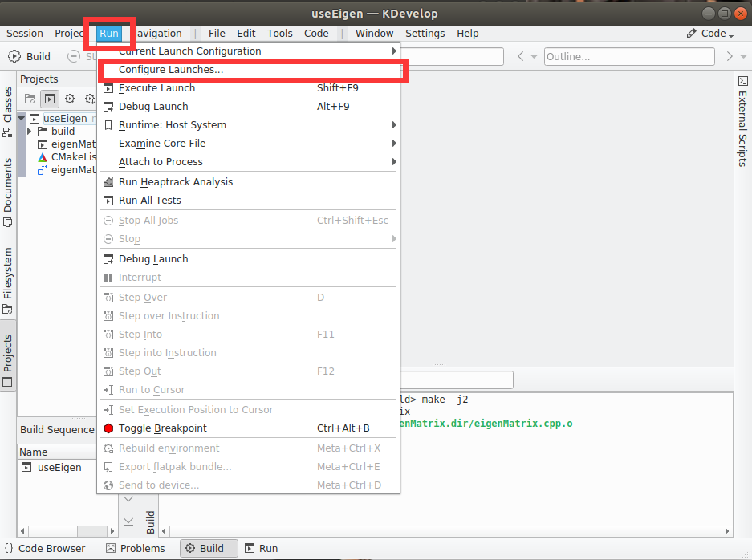
Task: Click the lower down-chevron in build output
Action: click(x=128, y=521)
